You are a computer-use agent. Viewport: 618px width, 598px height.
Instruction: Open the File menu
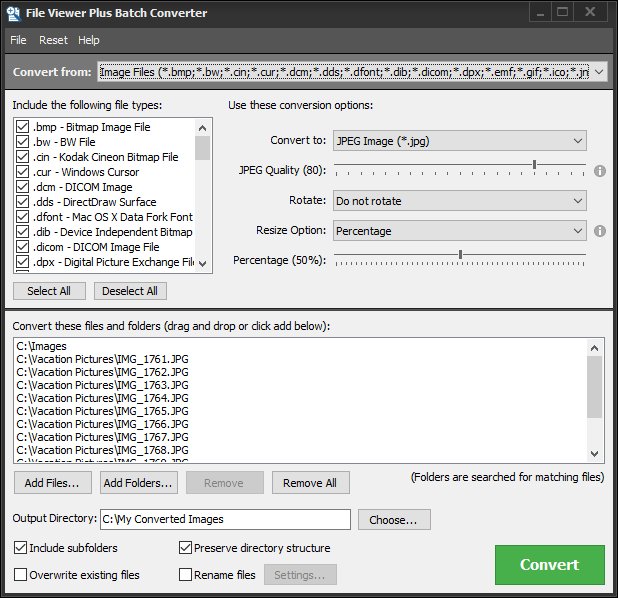(18, 41)
